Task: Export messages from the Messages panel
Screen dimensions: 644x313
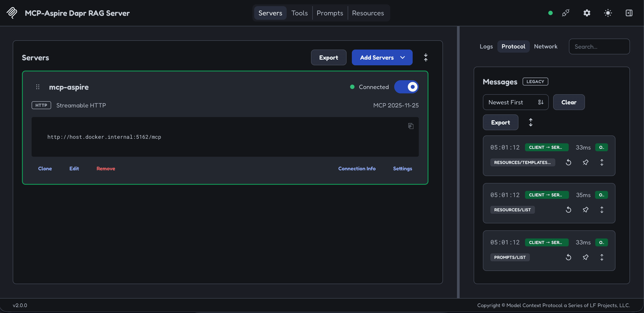Action: pyautogui.click(x=500, y=122)
